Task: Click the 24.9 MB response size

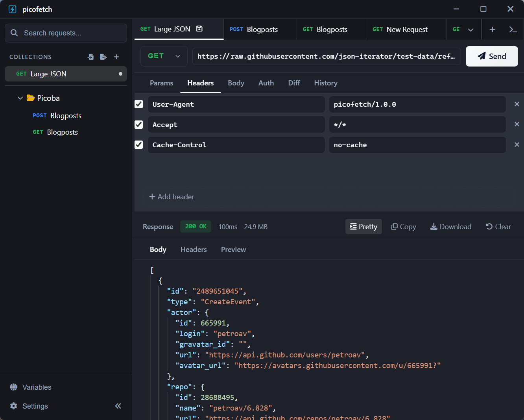Action: point(256,227)
